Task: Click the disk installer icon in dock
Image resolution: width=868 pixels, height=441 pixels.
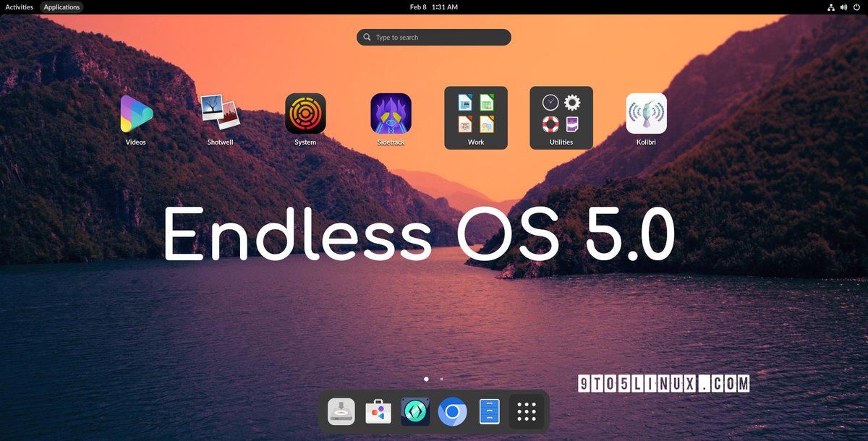Action: pyautogui.click(x=341, y=412)
